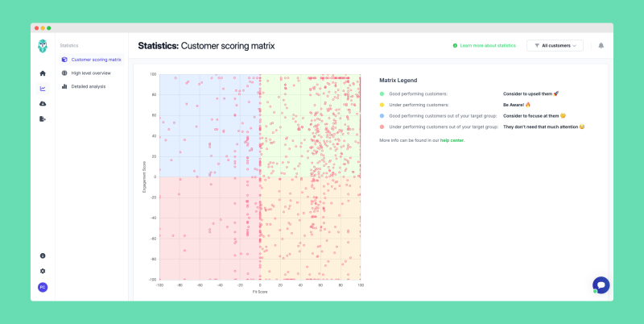The height and width of the screenshot is (324, 644).
Task: Follow the help center link
Action: 452,140
